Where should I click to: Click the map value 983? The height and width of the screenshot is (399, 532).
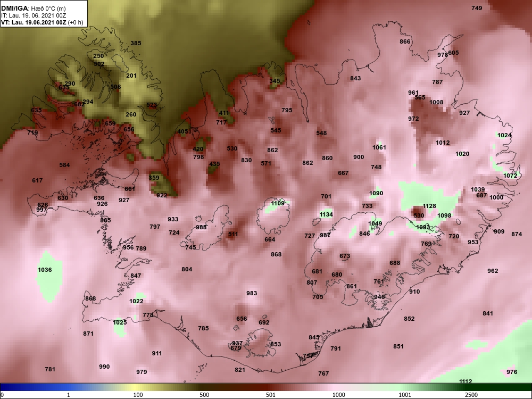[252, 293]
